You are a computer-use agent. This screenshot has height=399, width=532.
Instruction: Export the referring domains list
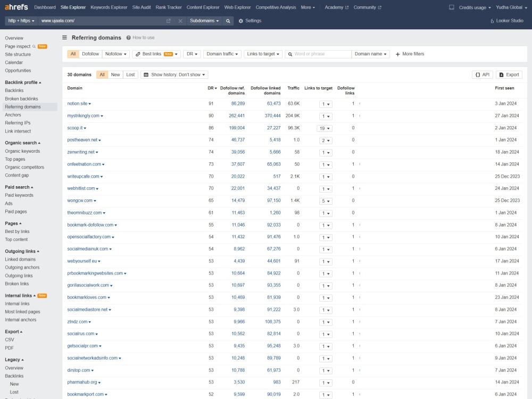(509, 74)
